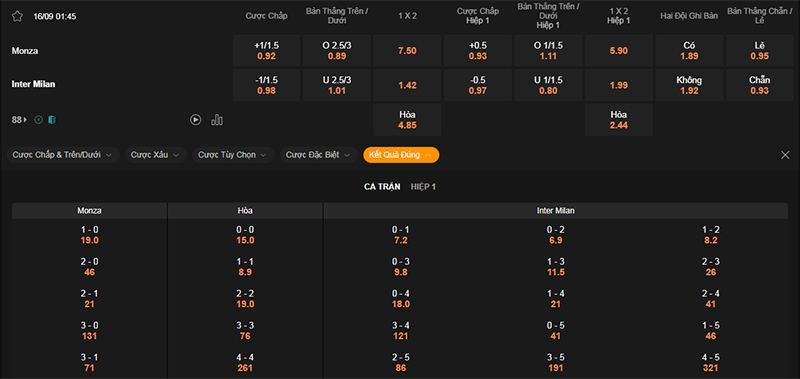The height and width of the screenshot is (379, 800).
Task: Select both teams score Có 1.89
Action: 689,50
